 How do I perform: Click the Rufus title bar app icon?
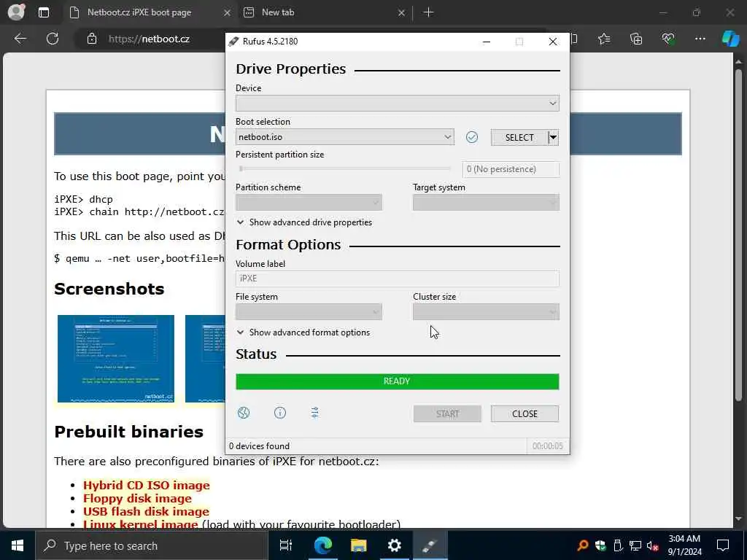coord(233,42)
